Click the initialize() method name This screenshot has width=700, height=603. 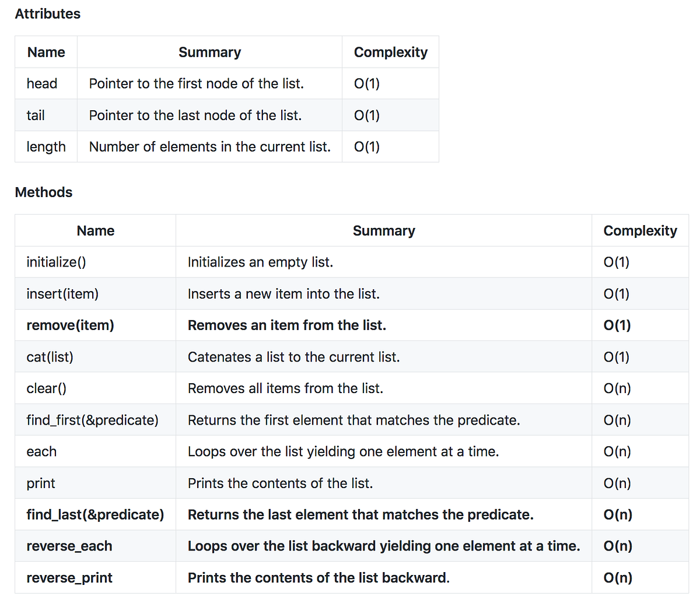point(56,262)
